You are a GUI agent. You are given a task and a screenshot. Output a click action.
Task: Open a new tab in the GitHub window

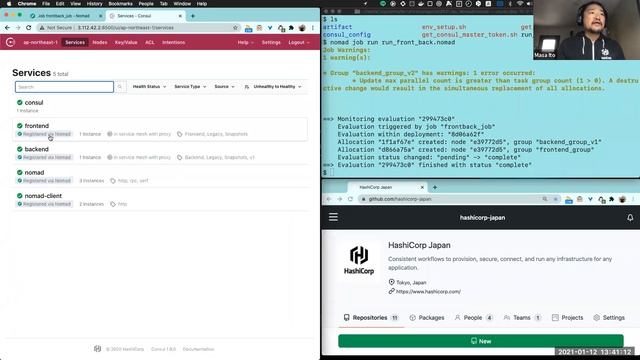point(435,187)
